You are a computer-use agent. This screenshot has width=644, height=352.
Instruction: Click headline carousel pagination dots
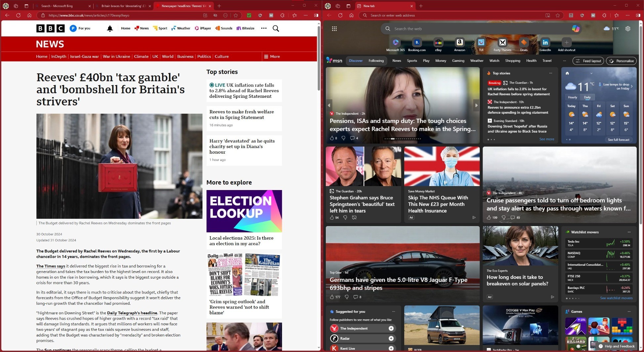(x=403, y=139)
